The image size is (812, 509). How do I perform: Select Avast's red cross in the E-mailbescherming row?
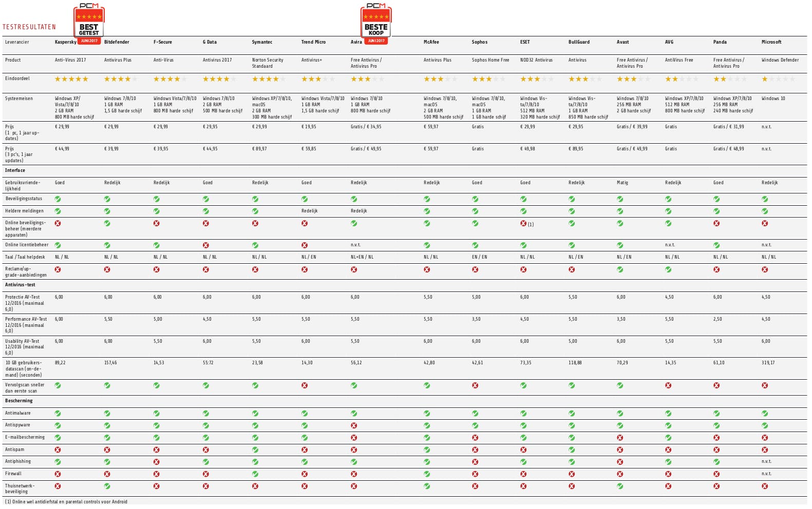620,438
